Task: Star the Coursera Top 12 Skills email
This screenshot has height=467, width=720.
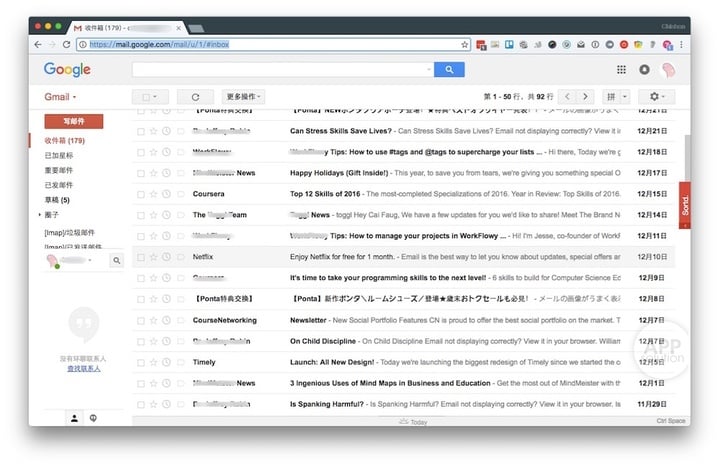Action: click(x=153, y=194)
